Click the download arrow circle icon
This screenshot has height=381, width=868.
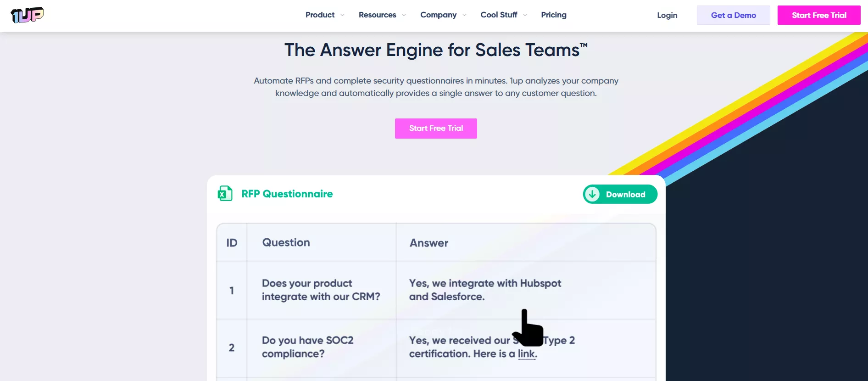tap(592, 194)
